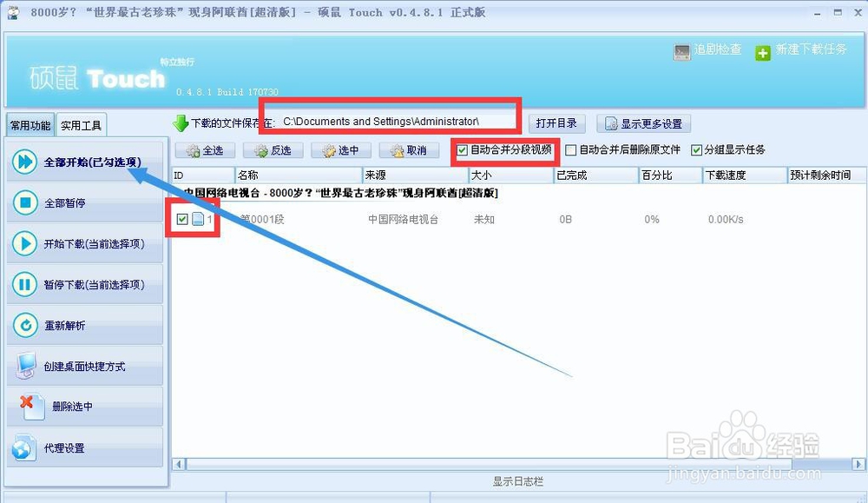Viewport: 868px width, 503px height.
Task: Click the 0B completed cell
Action: pos(565,220)
